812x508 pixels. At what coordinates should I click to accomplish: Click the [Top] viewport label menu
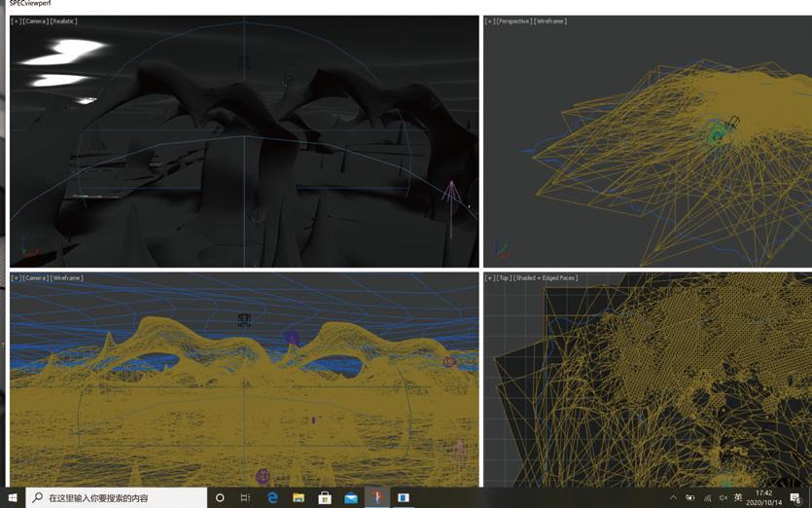click(504, 278)
